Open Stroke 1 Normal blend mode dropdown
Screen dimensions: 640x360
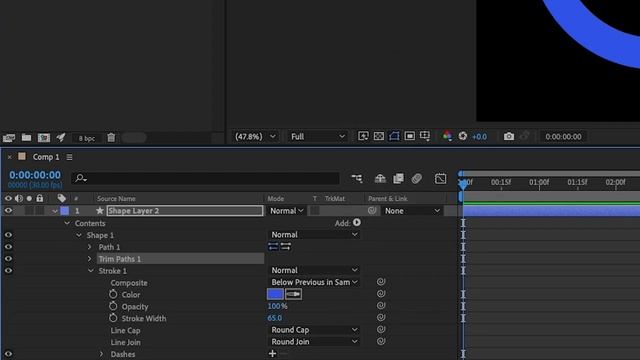pyautogui.click(x=313, y=270)
